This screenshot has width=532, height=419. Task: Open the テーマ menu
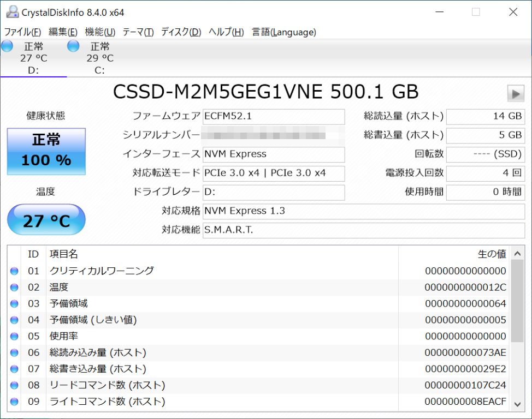coord(137,32)
